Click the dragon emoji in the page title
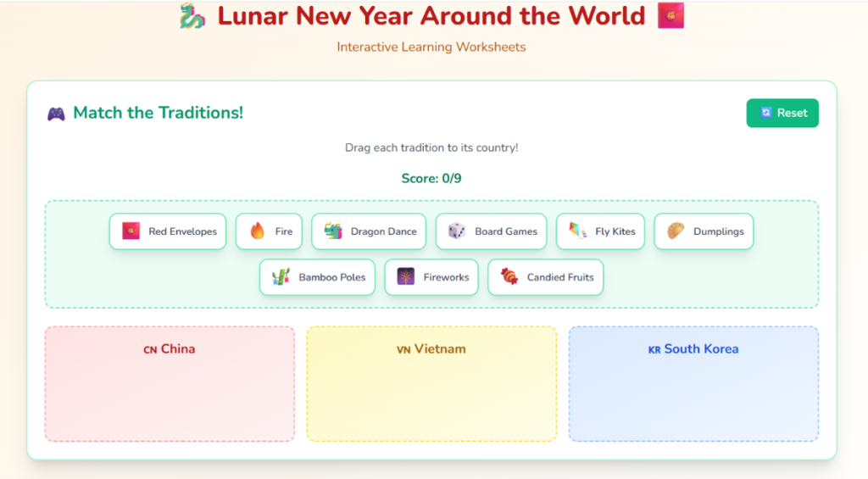Image resolution: width=868 pixels, height=479 pixels. coord(192,15)
